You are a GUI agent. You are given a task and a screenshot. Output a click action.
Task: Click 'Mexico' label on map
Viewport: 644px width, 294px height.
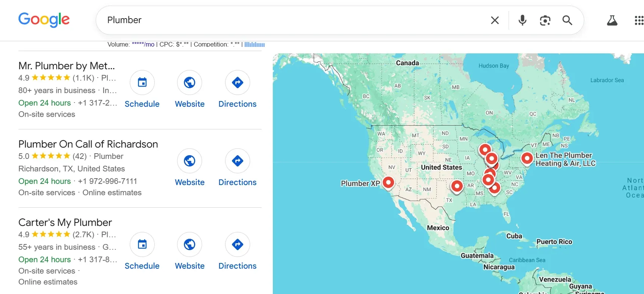point(438,228)
